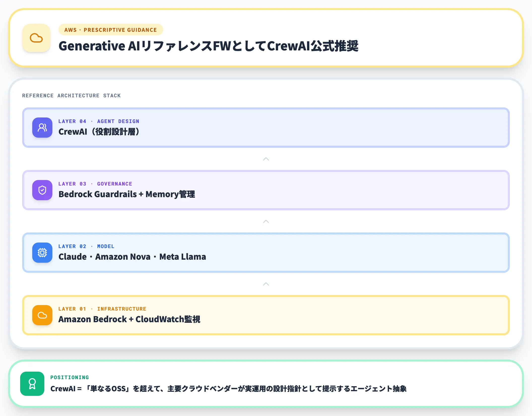Viewport: 532px width, 416px height.
Task: Click the cloud icon in the header card
Action: coord(36,38)
